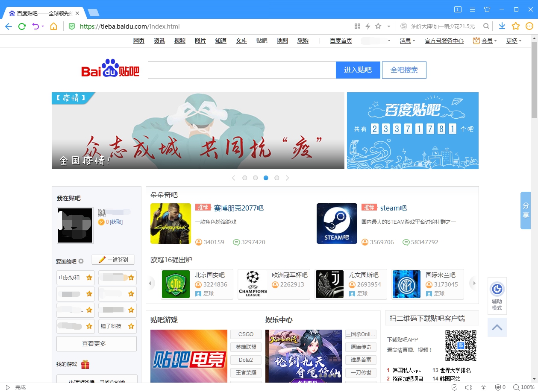Screen dimensions: 538x392
Task: Open the 视频 nav item
Action: click(180, 41)
